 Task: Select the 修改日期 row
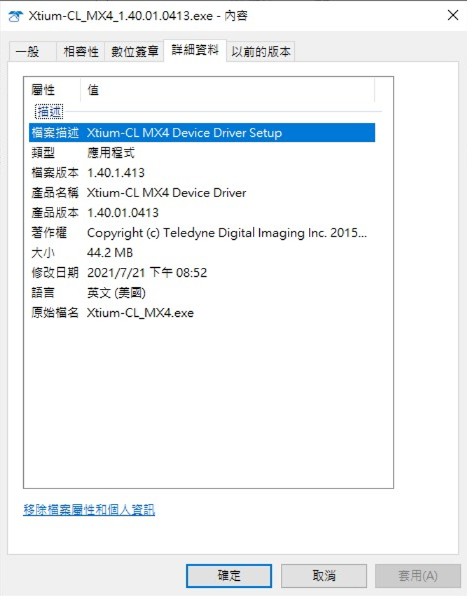coord(202,273)
